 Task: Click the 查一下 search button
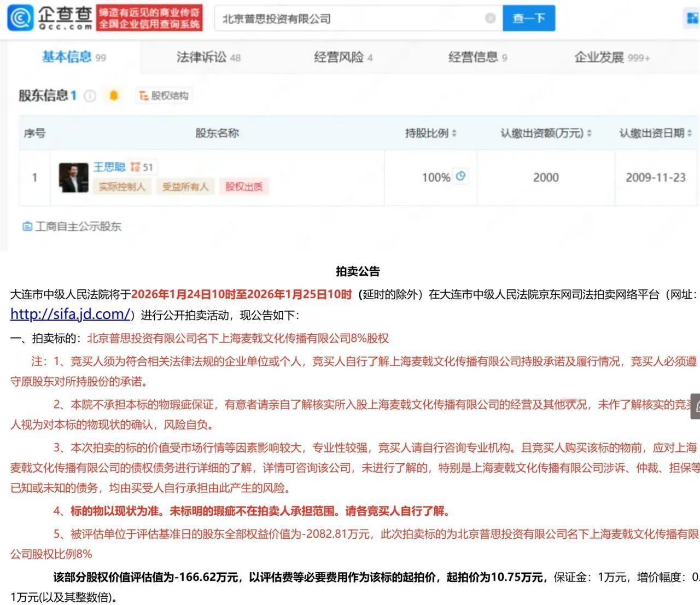(529, 19)
